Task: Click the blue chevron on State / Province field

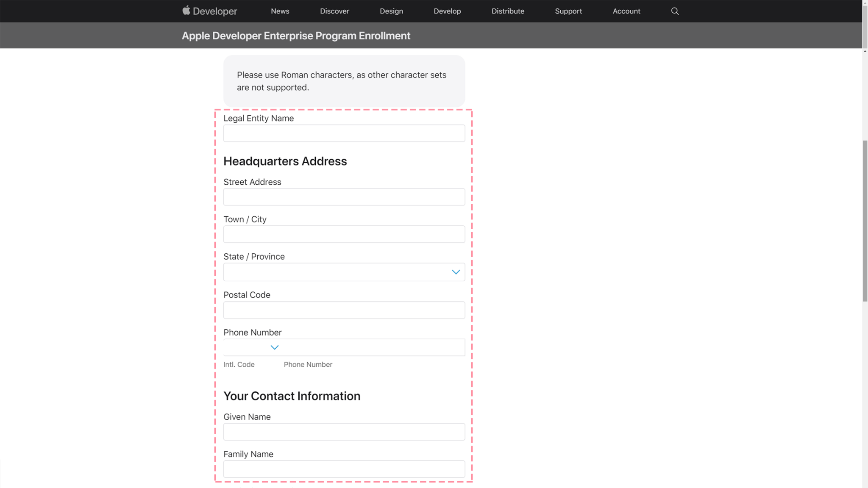Action: pos(456,272)
